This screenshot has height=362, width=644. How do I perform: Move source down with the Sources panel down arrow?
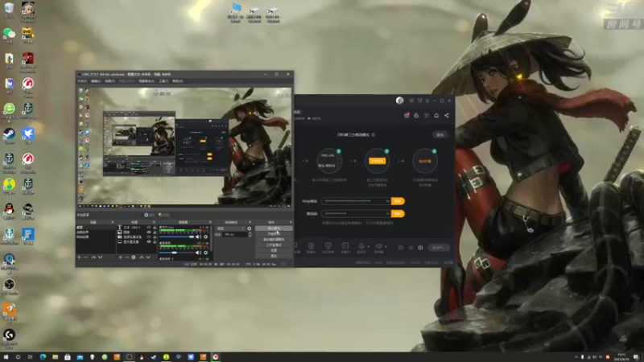(148, 257)
